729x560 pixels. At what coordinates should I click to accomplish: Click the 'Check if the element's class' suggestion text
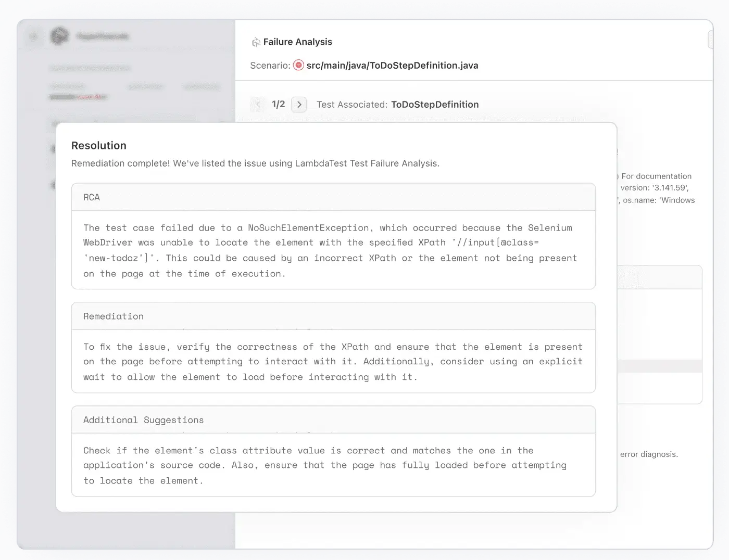[x=325, y=465]
